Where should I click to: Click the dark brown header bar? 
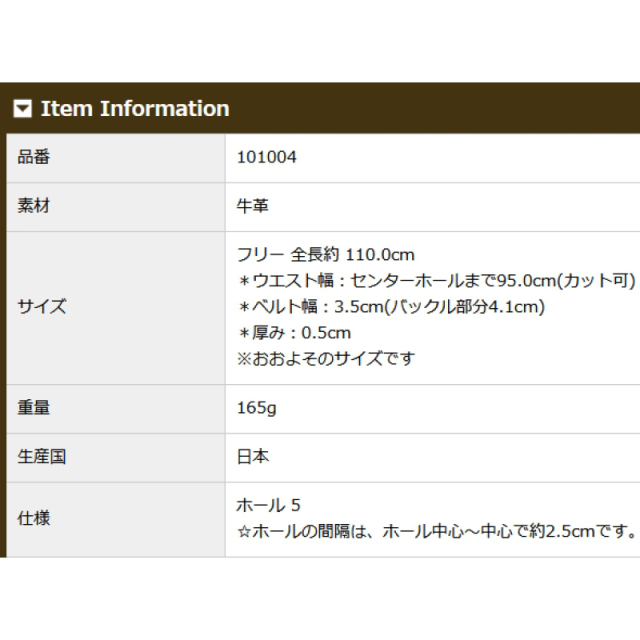coord(320,108)
